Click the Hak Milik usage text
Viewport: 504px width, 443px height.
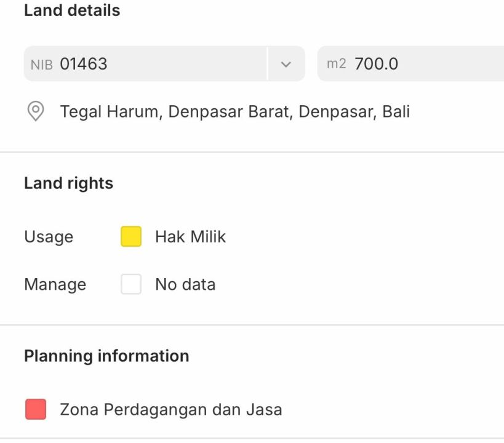(x=190, y=237)
